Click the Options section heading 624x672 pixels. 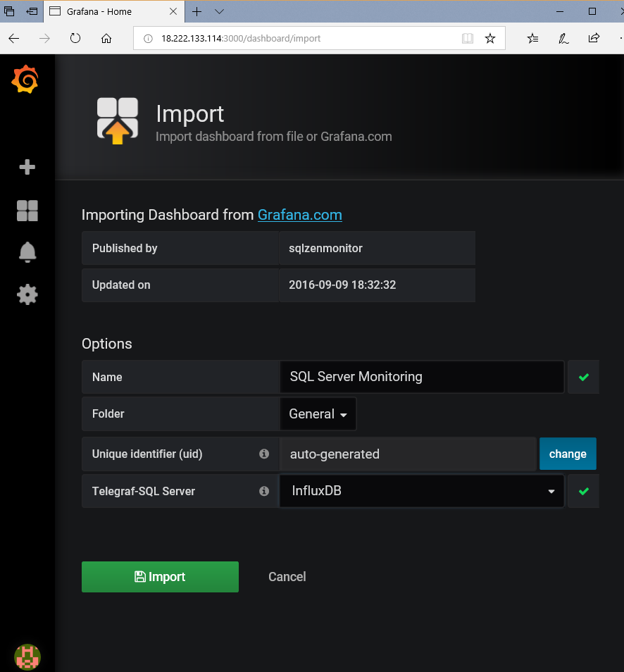[x=107, y=344]
